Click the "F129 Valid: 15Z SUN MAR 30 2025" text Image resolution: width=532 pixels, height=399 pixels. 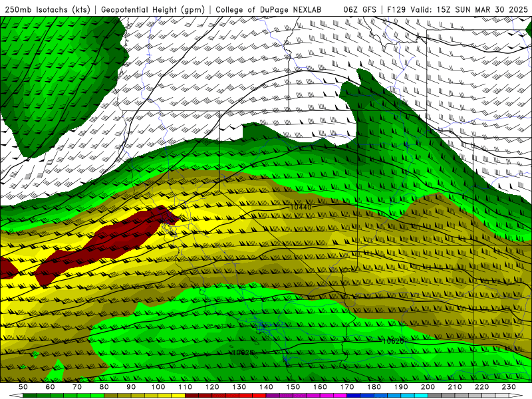tap(458, 10)
